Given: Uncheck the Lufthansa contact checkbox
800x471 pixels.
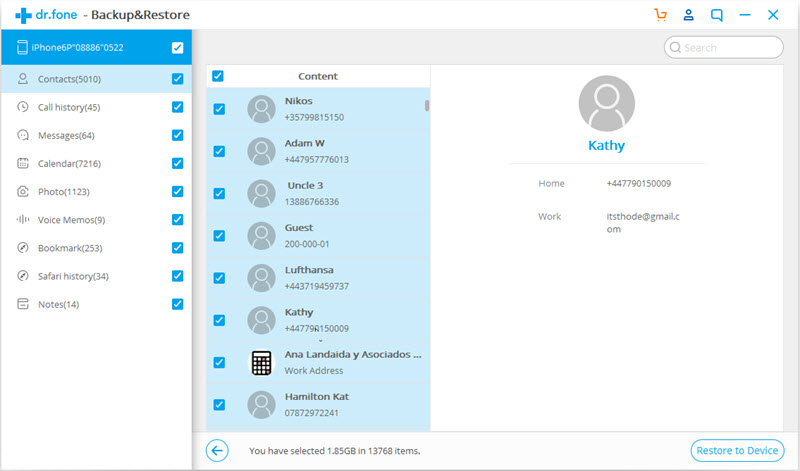Looking at the screenshot, I should pyautogui.click(x=219, y=278).
